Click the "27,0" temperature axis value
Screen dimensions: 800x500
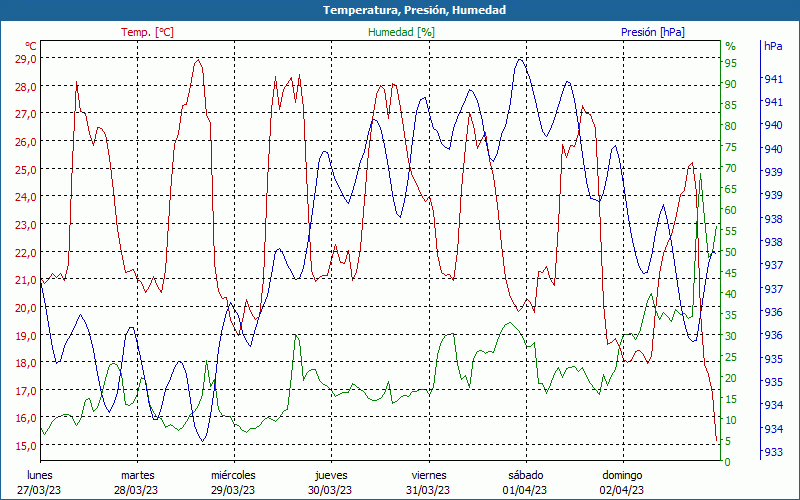point(26,114)
